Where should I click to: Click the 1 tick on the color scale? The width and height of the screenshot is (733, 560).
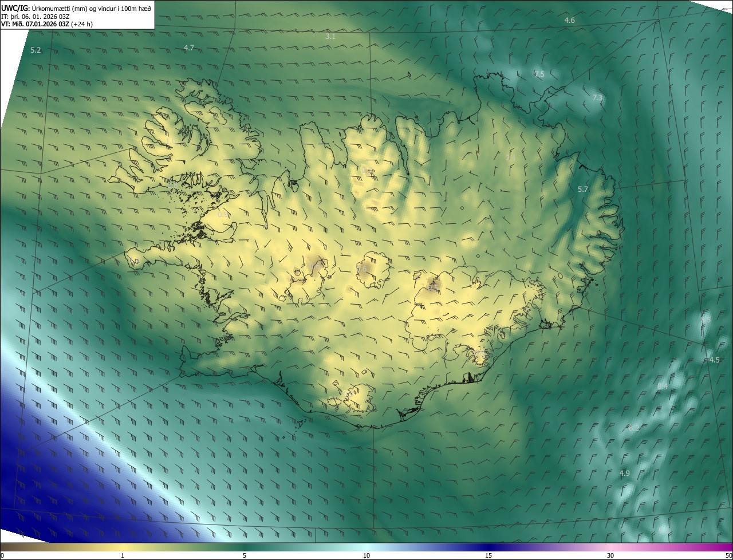click(123, 555)
